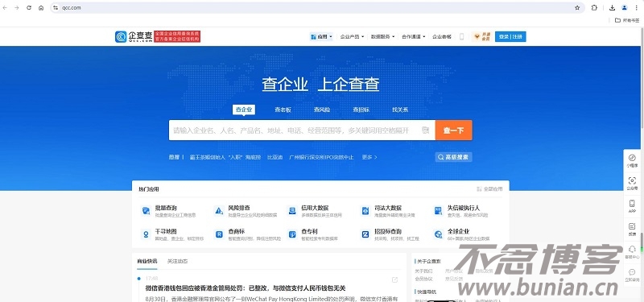The width and height of the screenshot is (644, 302).
Task: Open 全部应用 all applications link
Action: tap(489, 189)
